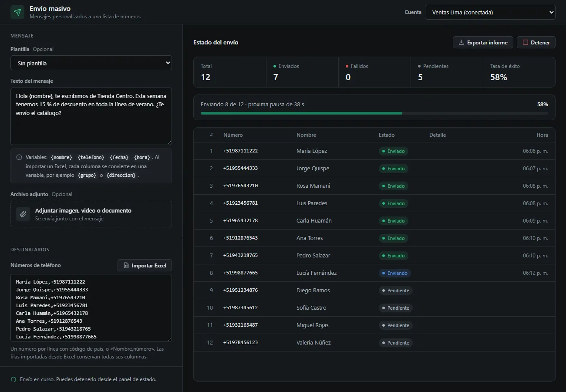Pick the {fecha} variable chip
The image size is (566, 392).
[119, 157]
